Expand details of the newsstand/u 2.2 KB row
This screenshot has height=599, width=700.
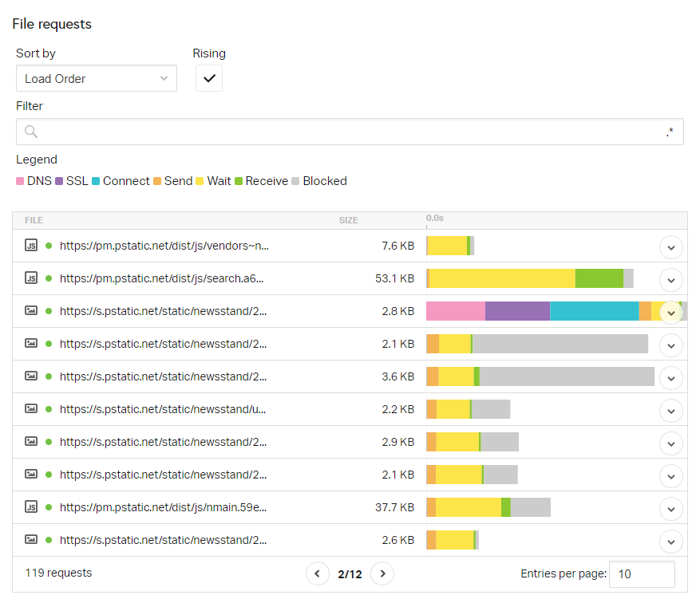[671, 411]
